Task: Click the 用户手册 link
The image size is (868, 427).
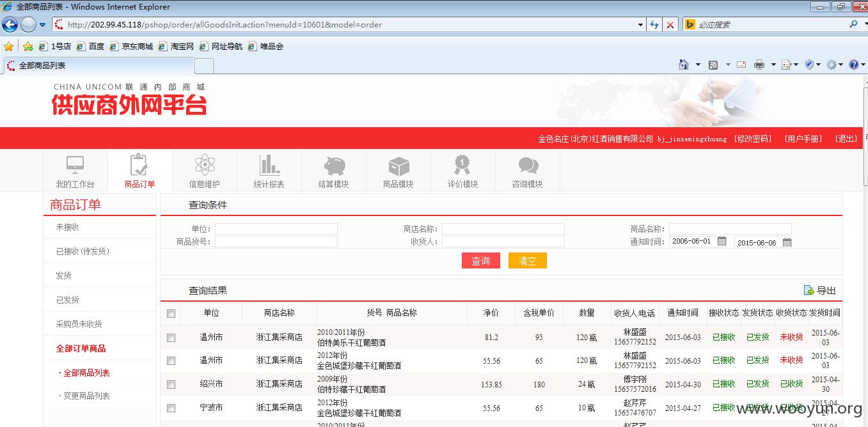Action: click(x=803, y=139)
